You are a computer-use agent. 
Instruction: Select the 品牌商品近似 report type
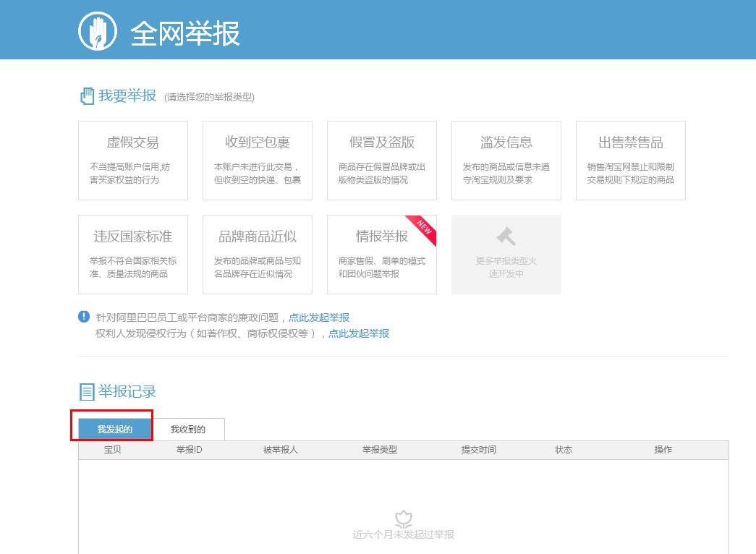pos(258,254)
